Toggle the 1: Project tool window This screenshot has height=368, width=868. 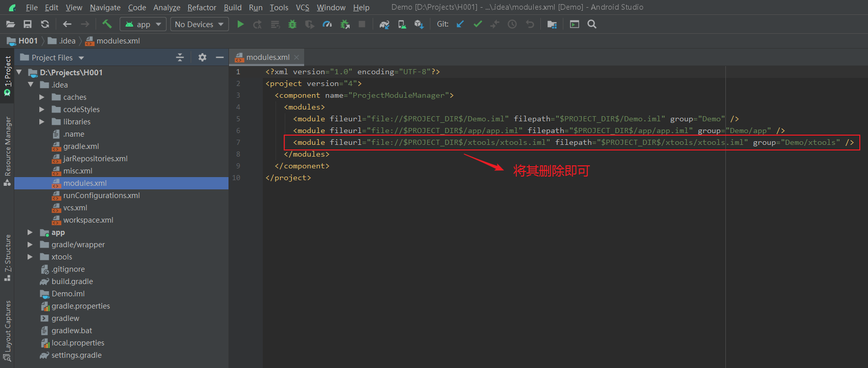[x=7, y=76]
